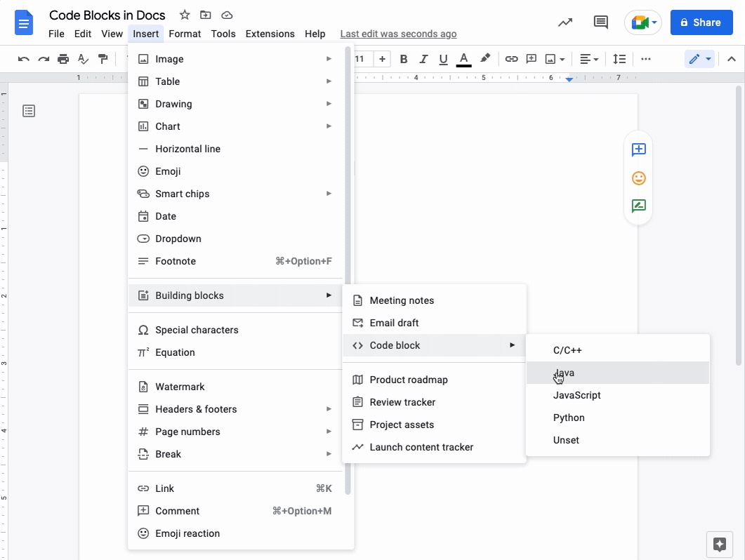Viewport: 745px width, 560px height.
Task: Click the Share button
Action: coord(701,22)
